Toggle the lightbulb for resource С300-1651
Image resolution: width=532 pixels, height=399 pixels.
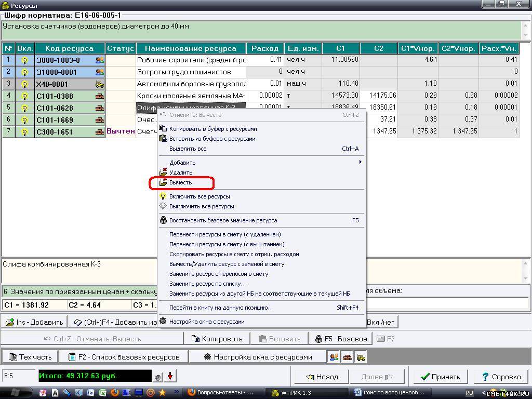tap(24, 132)
